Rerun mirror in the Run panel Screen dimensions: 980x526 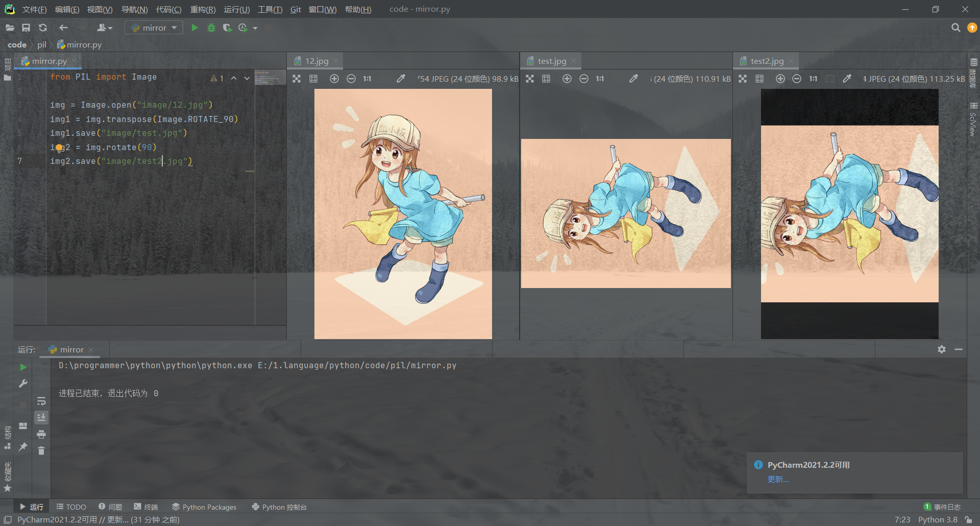tap(23, 367)
